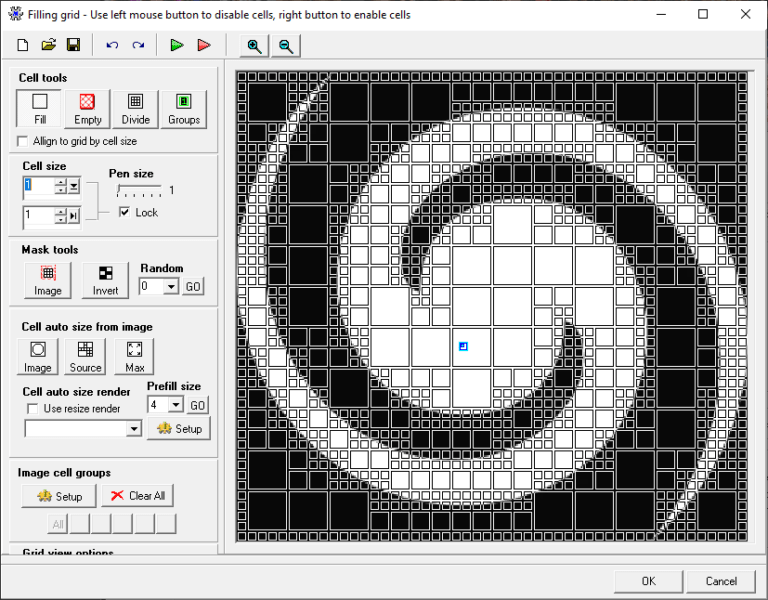The image size is (768, 600).
Task: Toggle Align to grid by cell size
Action: point(23,141)
